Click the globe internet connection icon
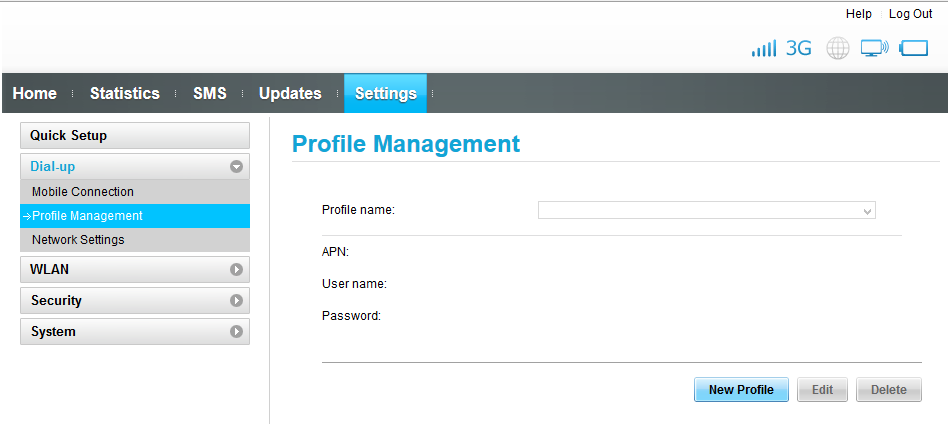This screenshot has width=948, height=424. tap(838, 48)
